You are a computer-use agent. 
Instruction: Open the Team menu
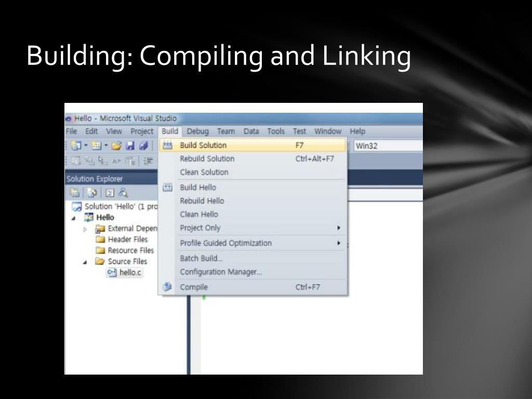pyautogui.click(x=226, y=131)
